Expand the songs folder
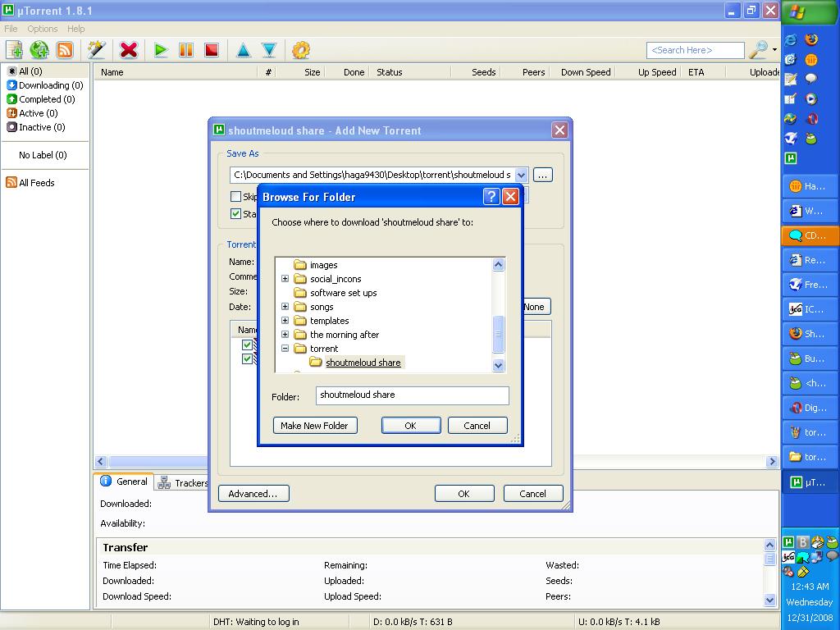 coord(285,307)
